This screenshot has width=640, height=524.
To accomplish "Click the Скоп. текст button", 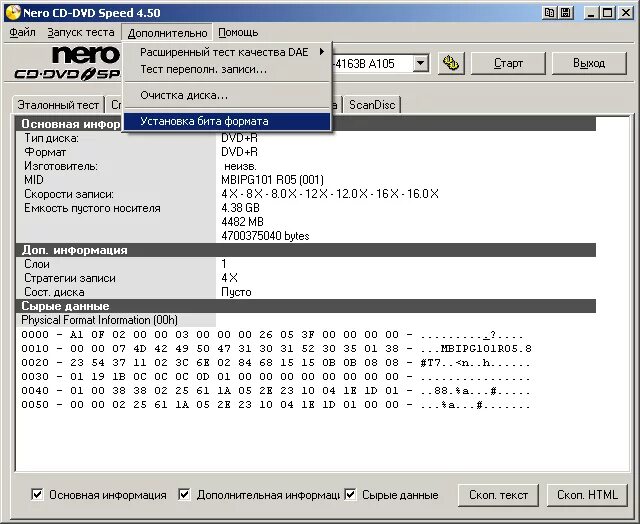I will (498, 495).
